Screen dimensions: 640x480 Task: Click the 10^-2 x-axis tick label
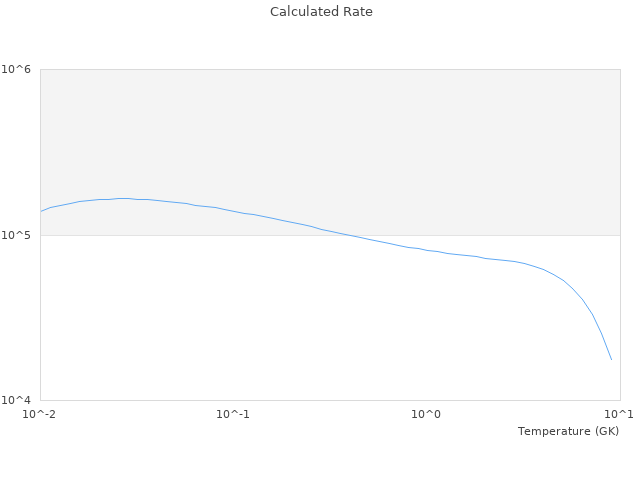point(40,415)
